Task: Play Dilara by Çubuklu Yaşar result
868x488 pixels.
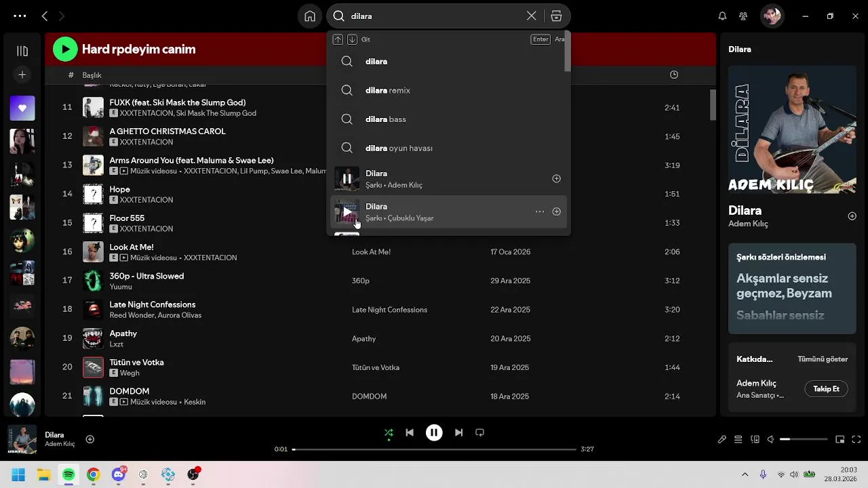Action: [347, 212]
